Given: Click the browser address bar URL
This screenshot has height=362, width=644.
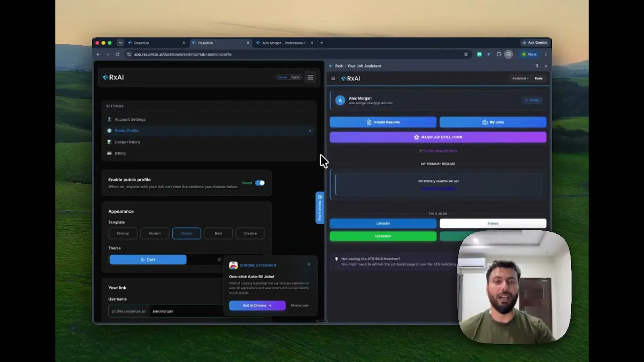Looking at the screenshot, I should [183, 54].
